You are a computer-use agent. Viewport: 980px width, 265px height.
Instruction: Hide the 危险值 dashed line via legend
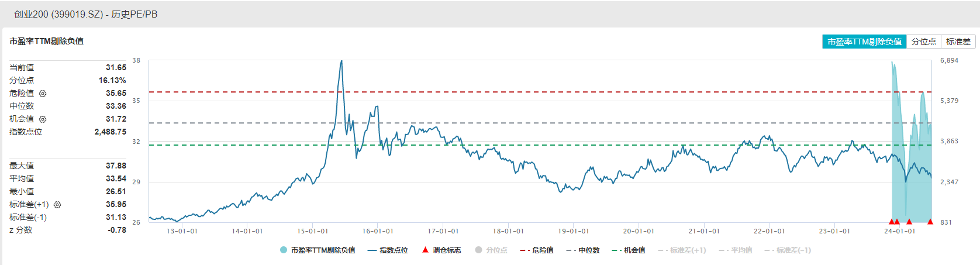click(x=537, y=250)
